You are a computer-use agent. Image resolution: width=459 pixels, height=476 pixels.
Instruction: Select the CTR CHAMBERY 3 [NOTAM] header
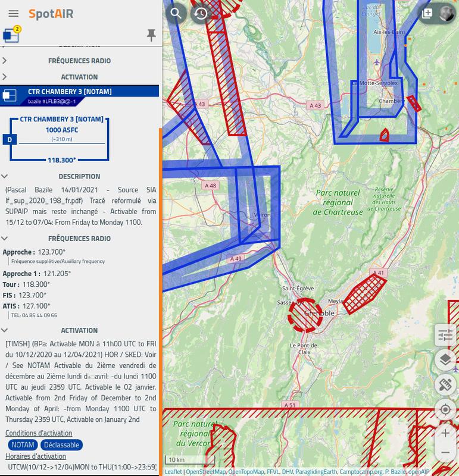70,92
